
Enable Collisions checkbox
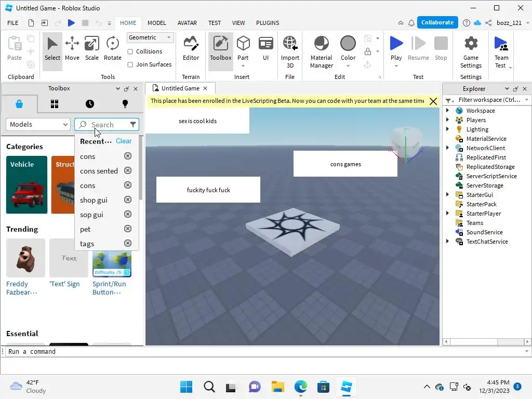pos(130,51)
